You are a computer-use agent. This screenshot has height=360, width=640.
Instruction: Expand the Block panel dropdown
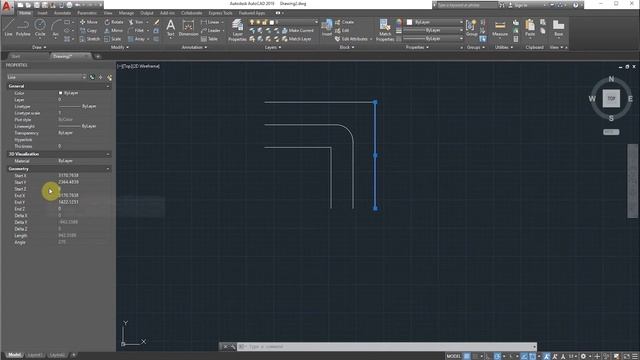pos(347,47)
